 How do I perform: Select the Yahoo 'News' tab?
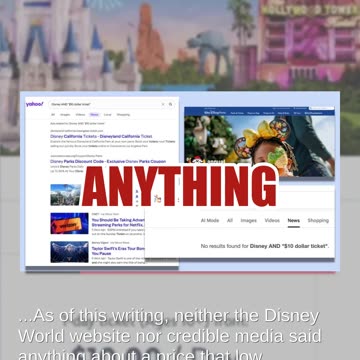94,115
